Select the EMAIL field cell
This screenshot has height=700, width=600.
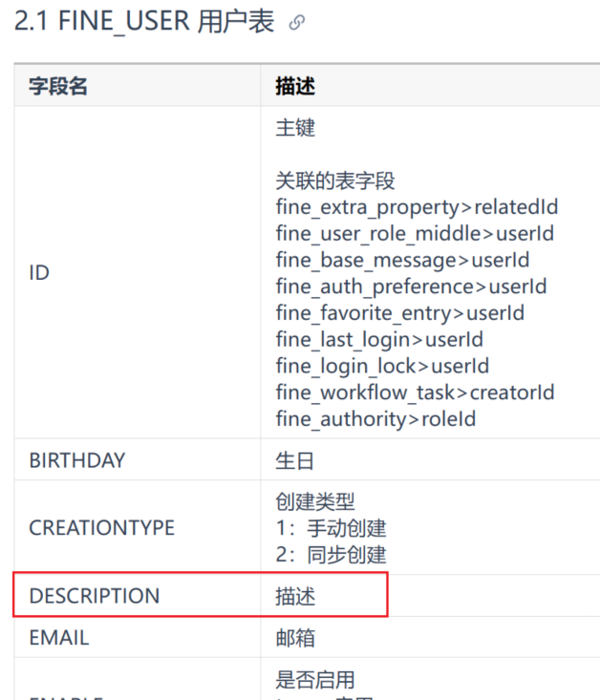point(138,638)
